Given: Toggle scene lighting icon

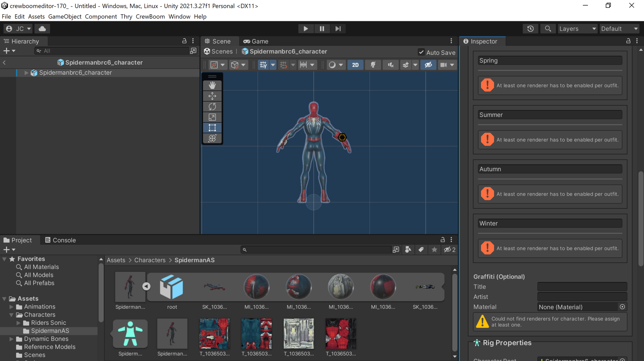Looking at the screenshot, I should tap(373, 65).
